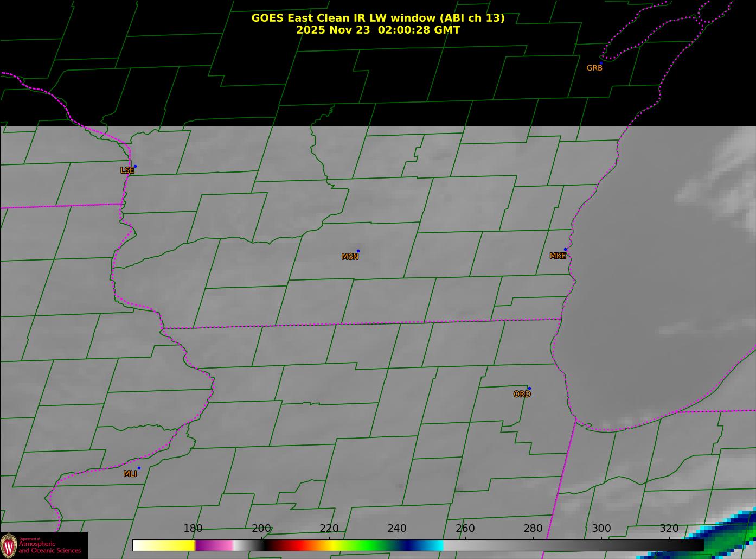Select the MKE station label

pos(558,256)
